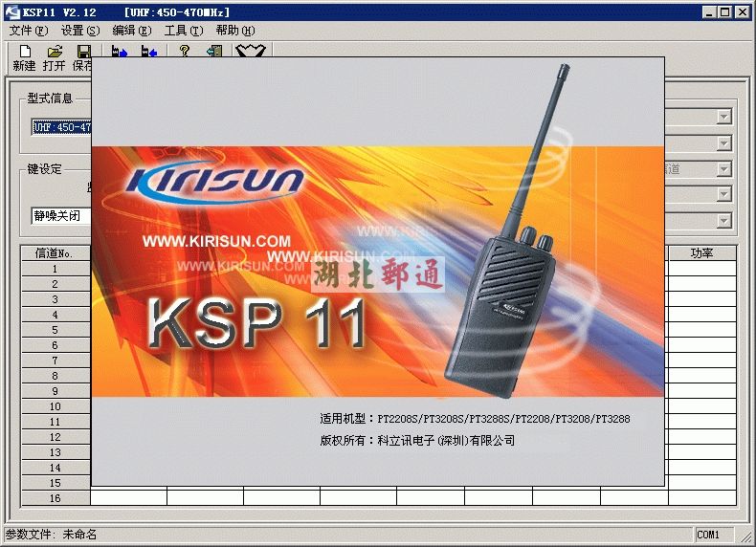Select channel row header 14
This screenshot has height=547, width=756.
(x=56, y=468)
